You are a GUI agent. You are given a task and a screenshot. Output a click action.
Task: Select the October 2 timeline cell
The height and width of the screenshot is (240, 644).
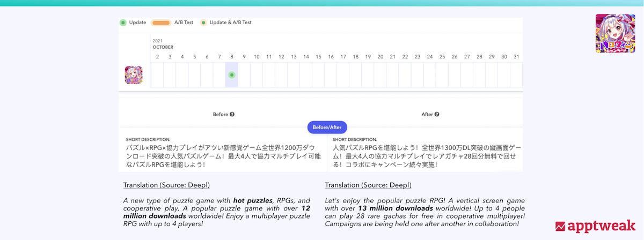point(157,74)
